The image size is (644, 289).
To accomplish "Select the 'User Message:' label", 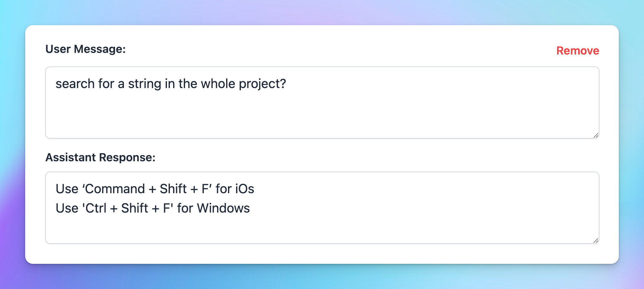I will [x=86, y=49].
